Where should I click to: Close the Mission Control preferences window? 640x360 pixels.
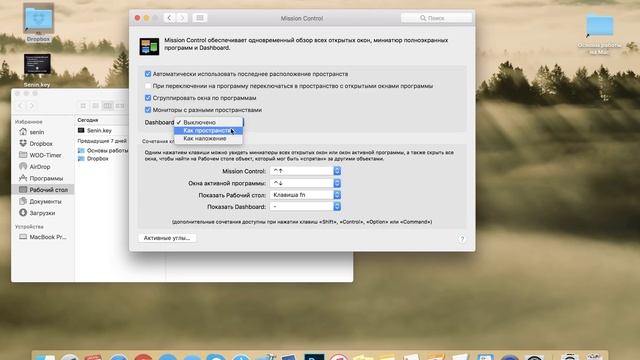(x=138, y=18)
